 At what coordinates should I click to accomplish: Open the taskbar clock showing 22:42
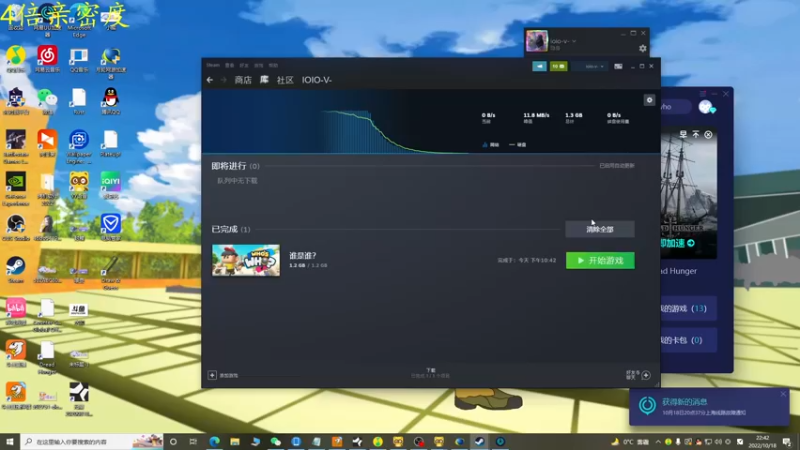point(762,441)
